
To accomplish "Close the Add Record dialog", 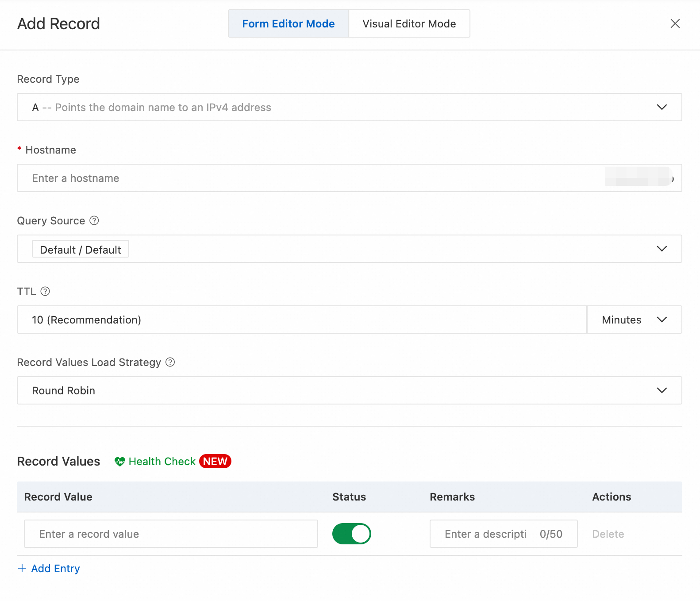I will tap(675, 23).
